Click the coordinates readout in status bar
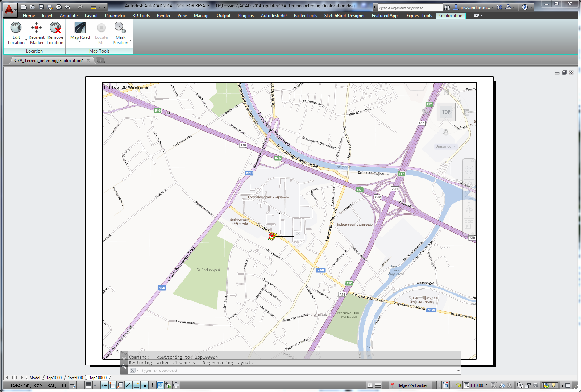The image size is (581, 392). click(x=37, y=385)
